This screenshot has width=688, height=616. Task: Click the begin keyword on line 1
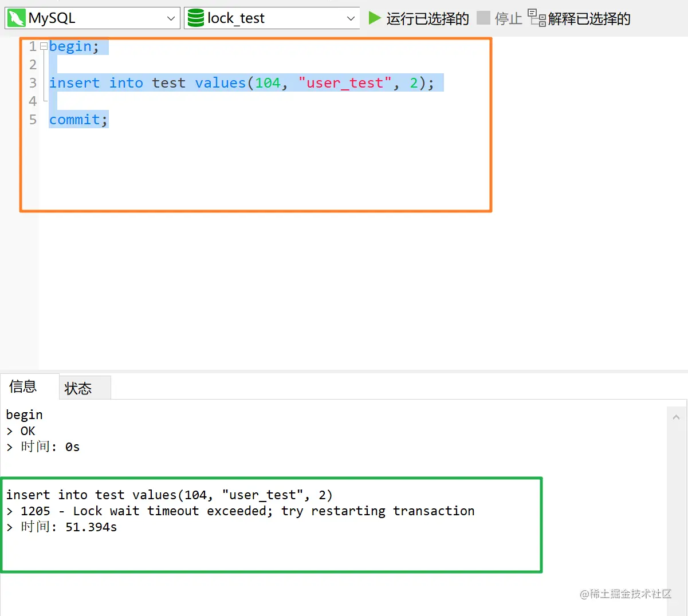point(70,46)
